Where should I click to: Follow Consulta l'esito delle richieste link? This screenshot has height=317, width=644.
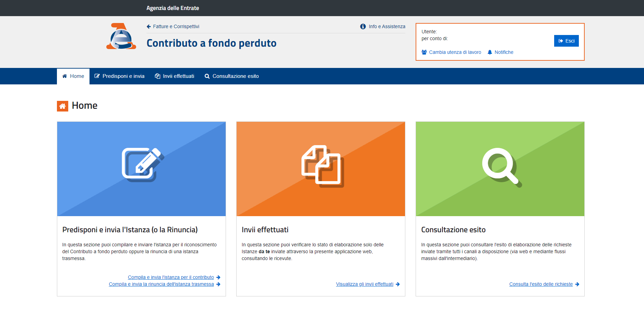coord(541,284)
